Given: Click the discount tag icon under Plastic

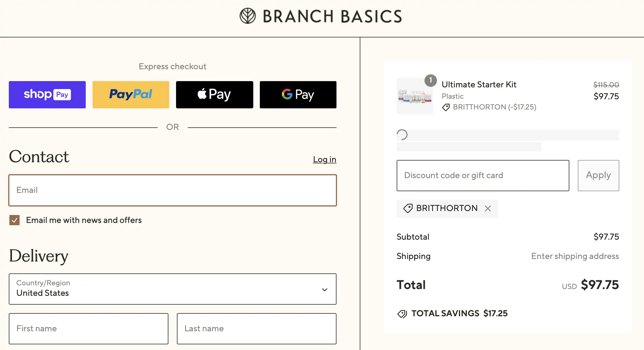Looking at the screenshot, I should 446,107.
